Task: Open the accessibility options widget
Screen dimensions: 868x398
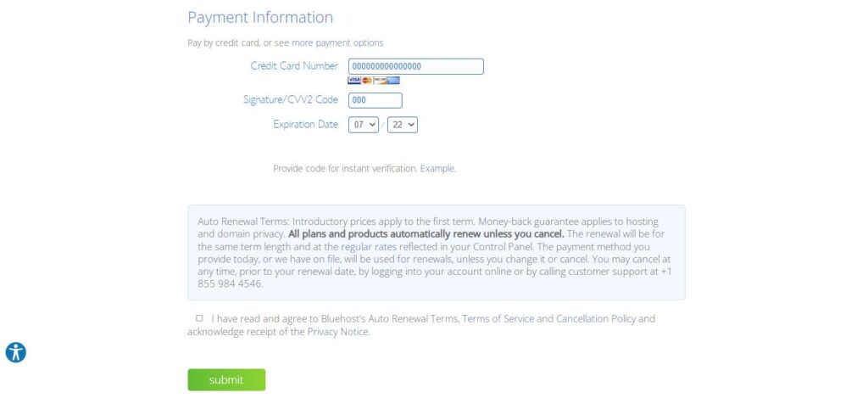Action: (15, 352)
